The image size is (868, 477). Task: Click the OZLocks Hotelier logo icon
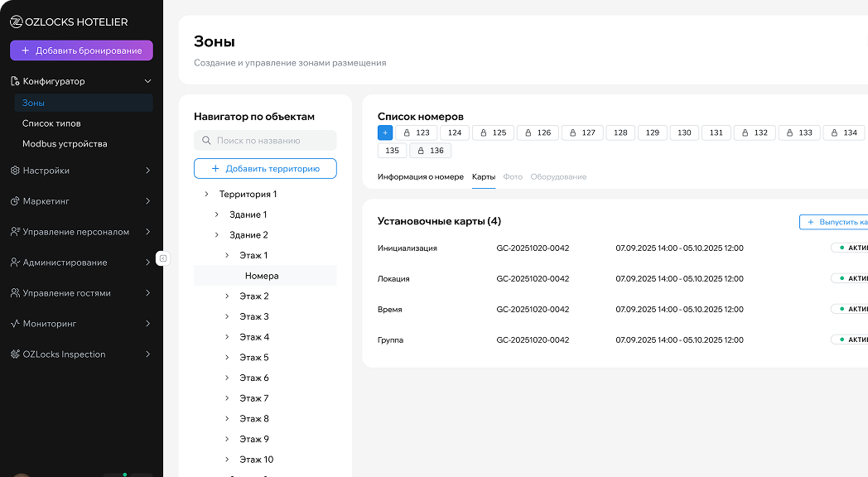click(x=16, y=22)
